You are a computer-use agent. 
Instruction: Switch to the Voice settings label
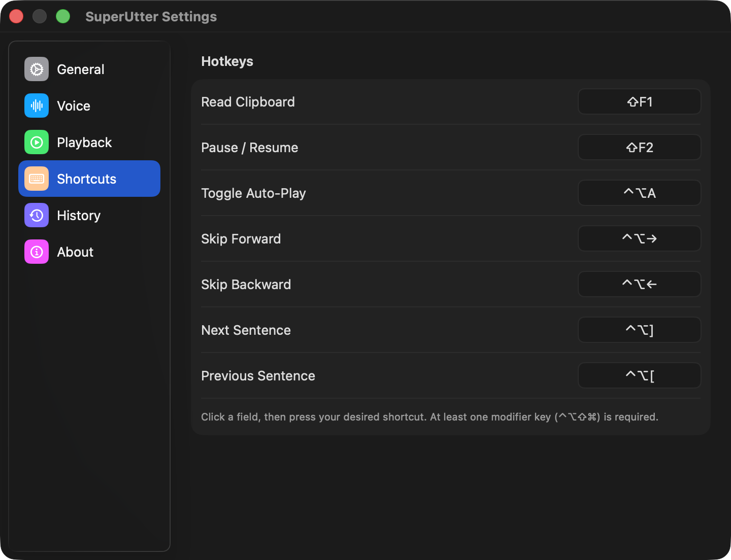point(74,106)
